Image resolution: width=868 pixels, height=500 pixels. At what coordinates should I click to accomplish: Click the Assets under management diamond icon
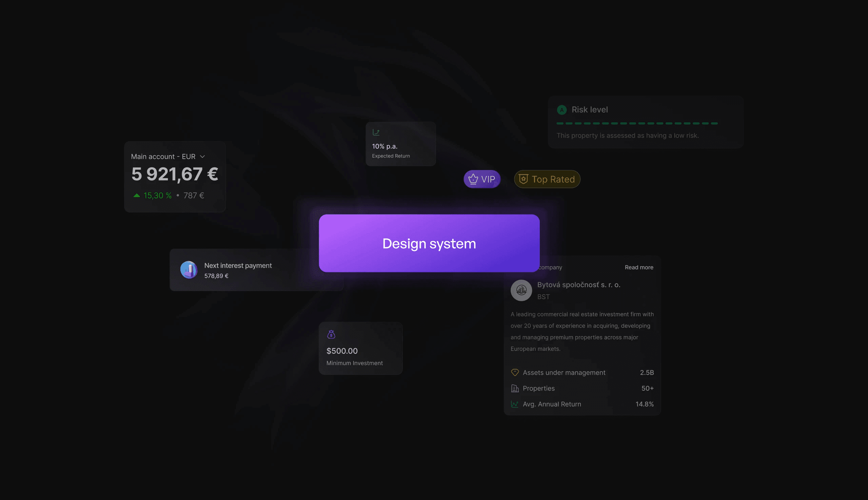514,372
